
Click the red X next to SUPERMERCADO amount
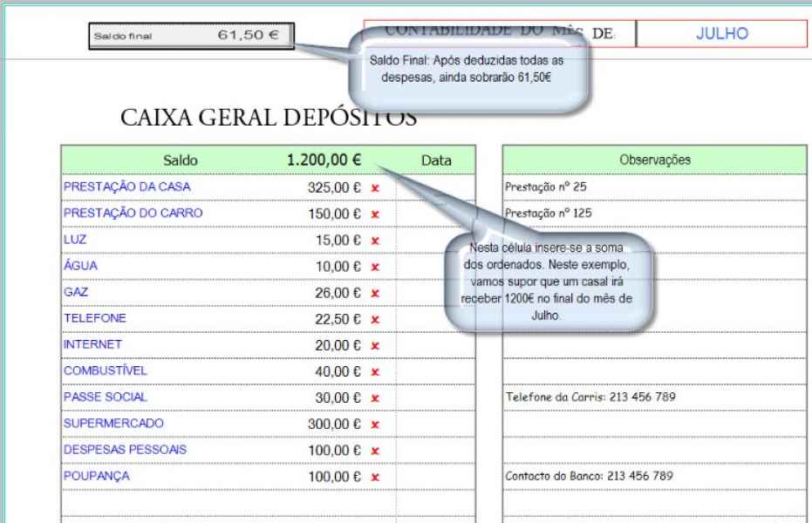pos(375,425)
